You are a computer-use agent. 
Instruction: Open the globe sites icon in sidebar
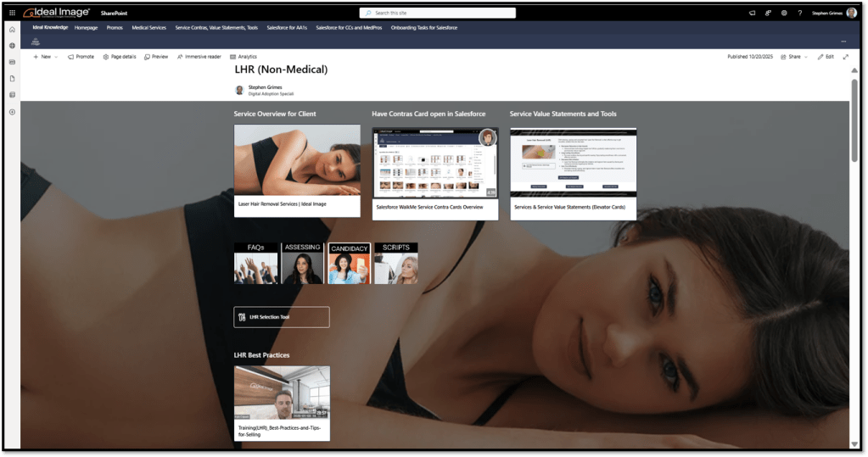click(x=12, y=46)
